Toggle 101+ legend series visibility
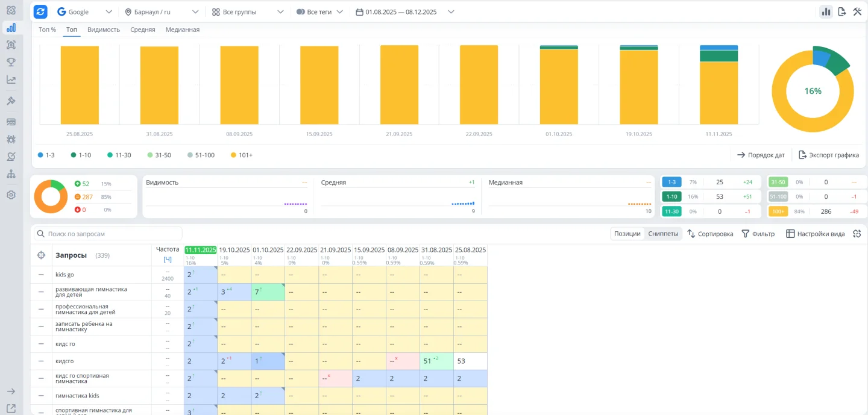Screen dimensions: 868x415 242,155
